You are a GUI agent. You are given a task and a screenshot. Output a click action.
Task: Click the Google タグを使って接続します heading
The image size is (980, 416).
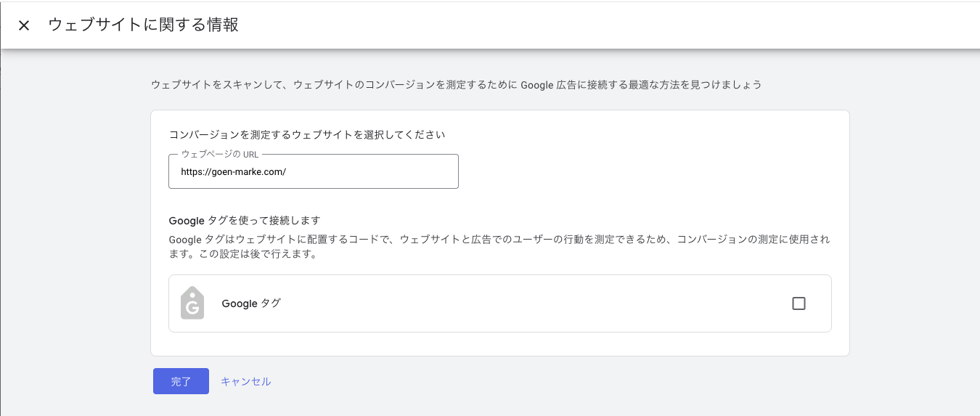tap(244, 220)
